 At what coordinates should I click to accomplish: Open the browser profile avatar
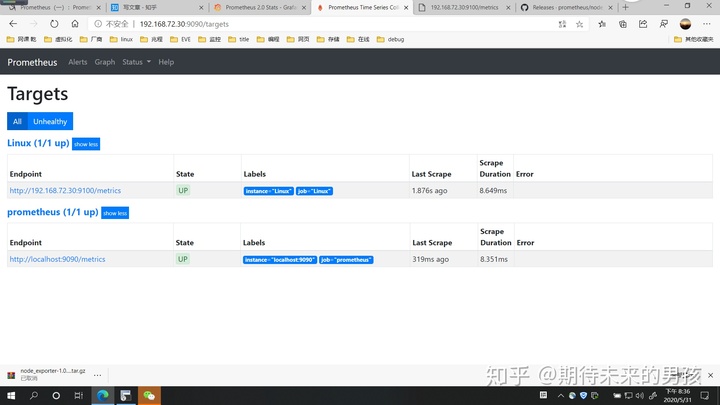point(685,24)
